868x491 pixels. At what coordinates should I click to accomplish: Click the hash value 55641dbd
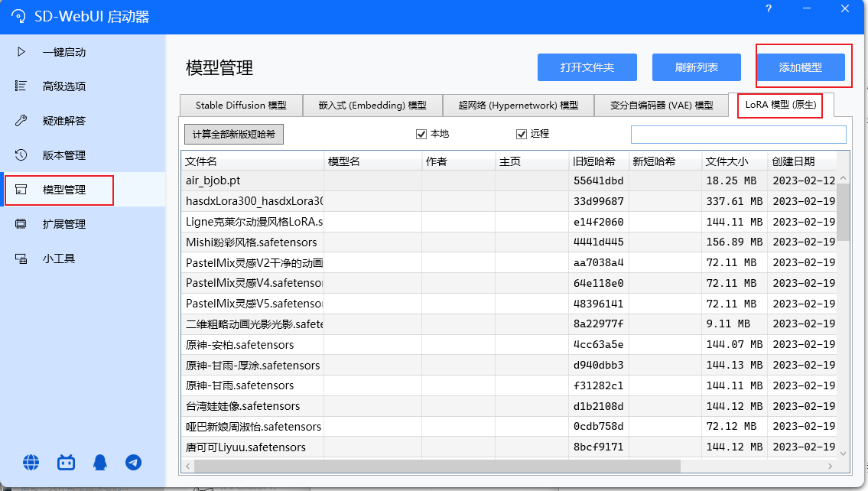(x=598, y=180)
